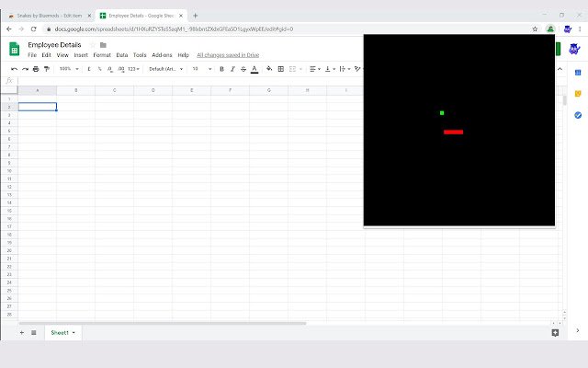
Task: Click the Employee Details document title
Action: (54, 45)
